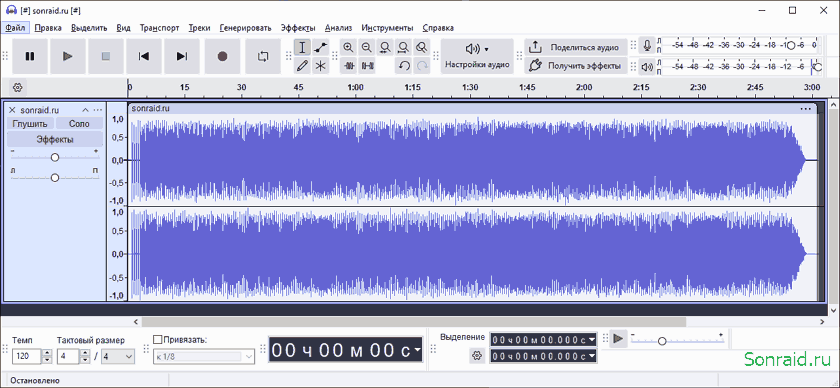Open the Генерировать menu
Screen dimensions: 840x388
245,28
